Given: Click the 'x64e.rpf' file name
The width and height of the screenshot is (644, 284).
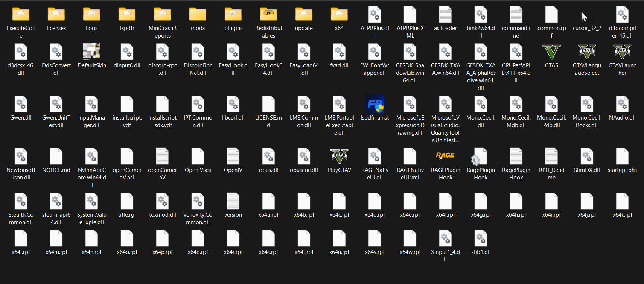Looking at the screenshot, I should pyautogui.click(x=410, y=215).
